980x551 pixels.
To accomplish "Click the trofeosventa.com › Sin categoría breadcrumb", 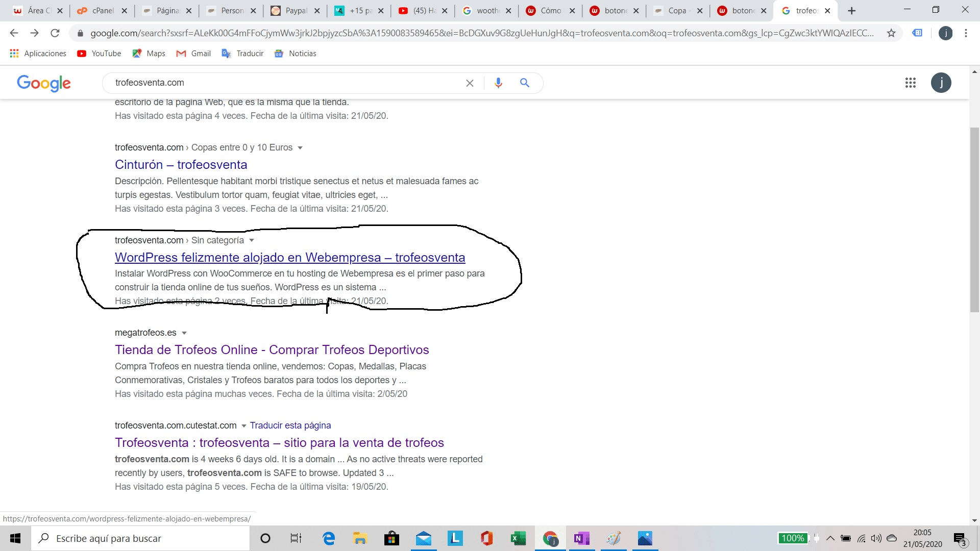I will tap(179, 240).
